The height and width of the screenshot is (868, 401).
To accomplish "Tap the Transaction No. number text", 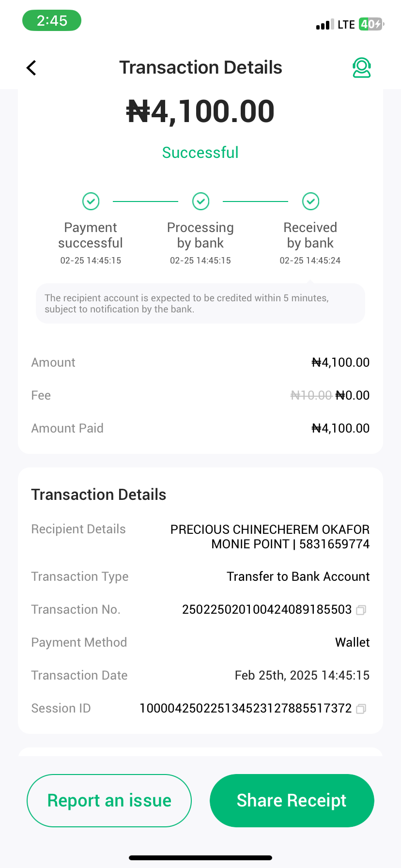I will coord(267,609).
